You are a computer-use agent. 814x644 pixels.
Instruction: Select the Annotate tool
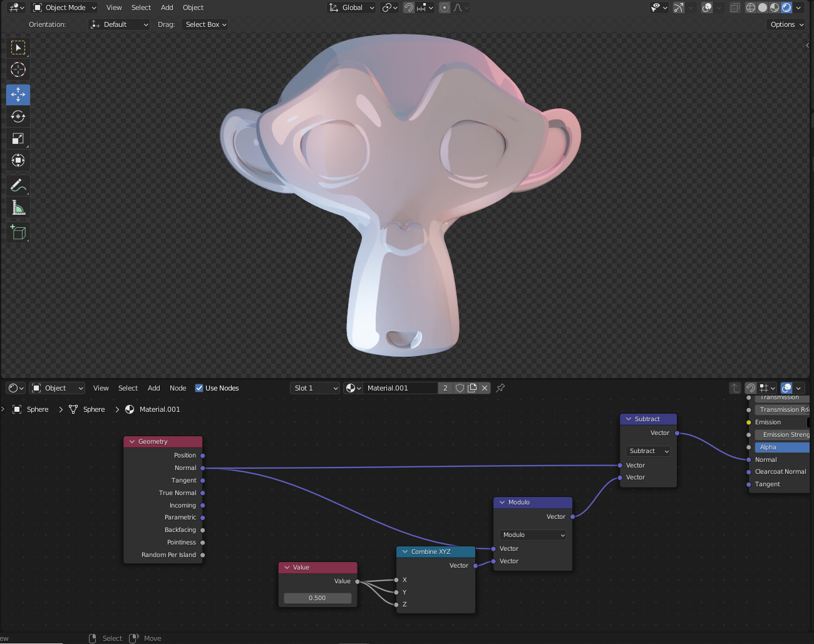tap(18, 185)
